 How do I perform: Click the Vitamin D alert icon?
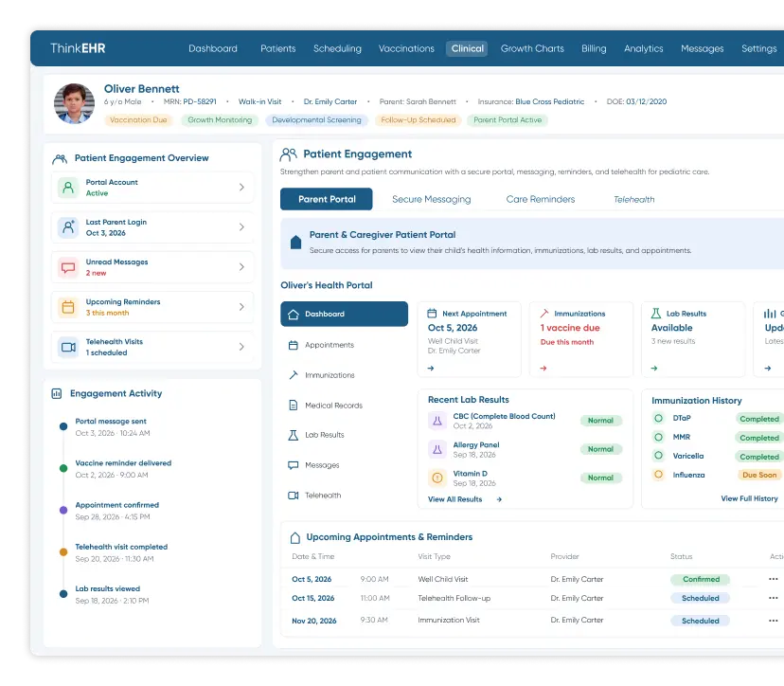click(437, 478)
